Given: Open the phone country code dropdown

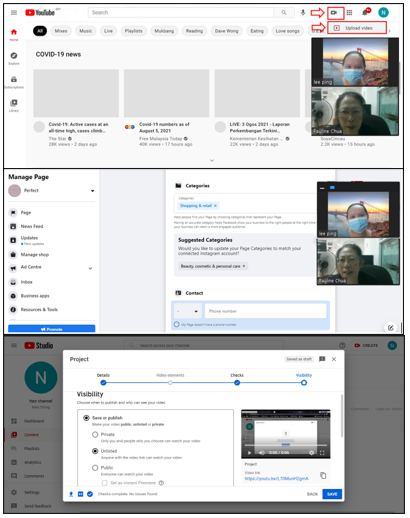Looking at the screenshot, I should [x=187, y=311].
